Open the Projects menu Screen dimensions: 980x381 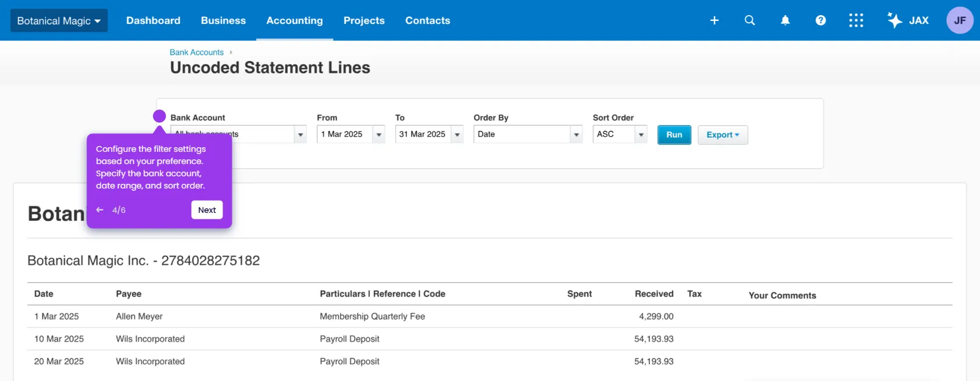point(364,20)
